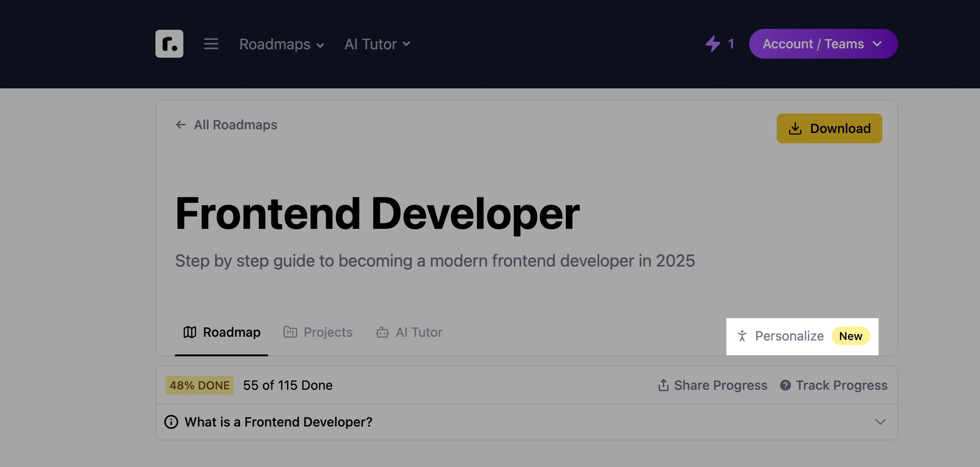This screenshot has width=980, height=467.
Task: Open Track Progress help
Action: (834, 385)
